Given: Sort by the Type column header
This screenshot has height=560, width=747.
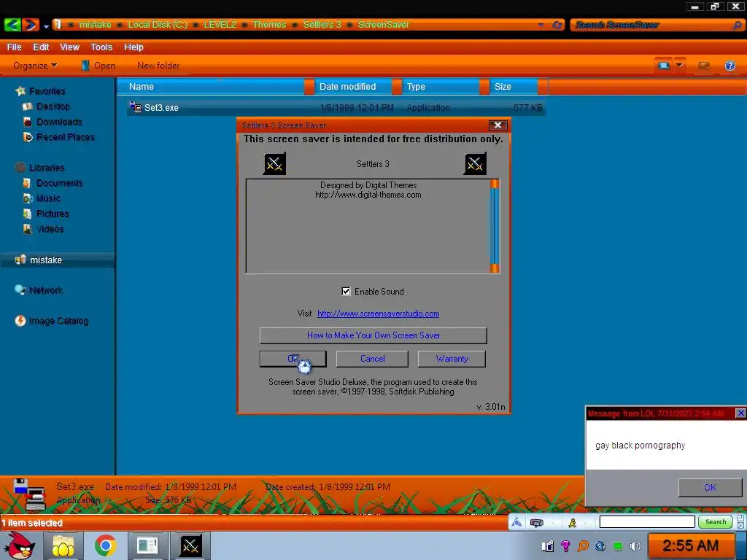Looking at the screenshot, I should coord(441,87).
